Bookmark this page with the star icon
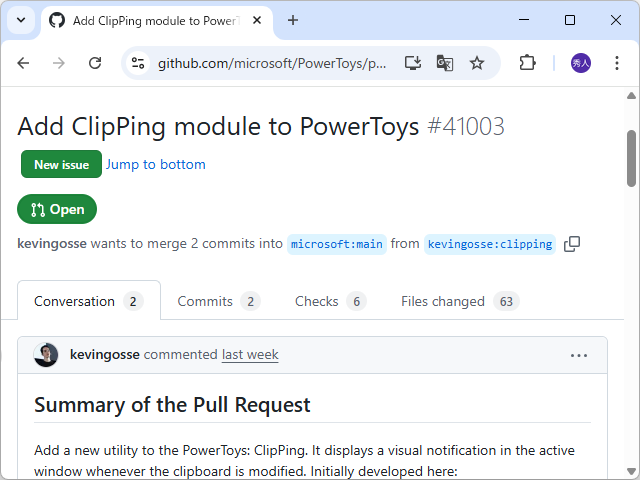This screenshot has width=640, height=480. tap(477, 63)
